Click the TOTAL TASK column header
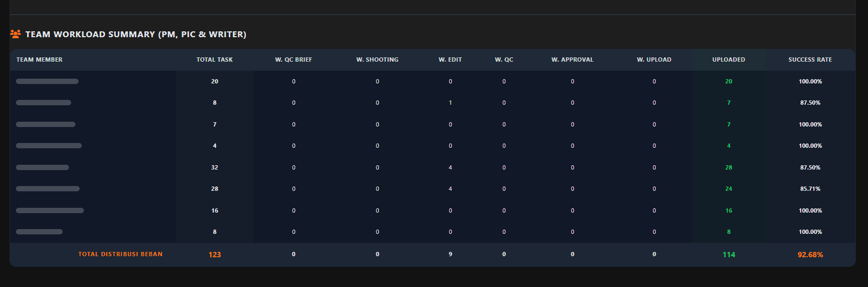Screen dimensions: 868x287 point(214,60)
